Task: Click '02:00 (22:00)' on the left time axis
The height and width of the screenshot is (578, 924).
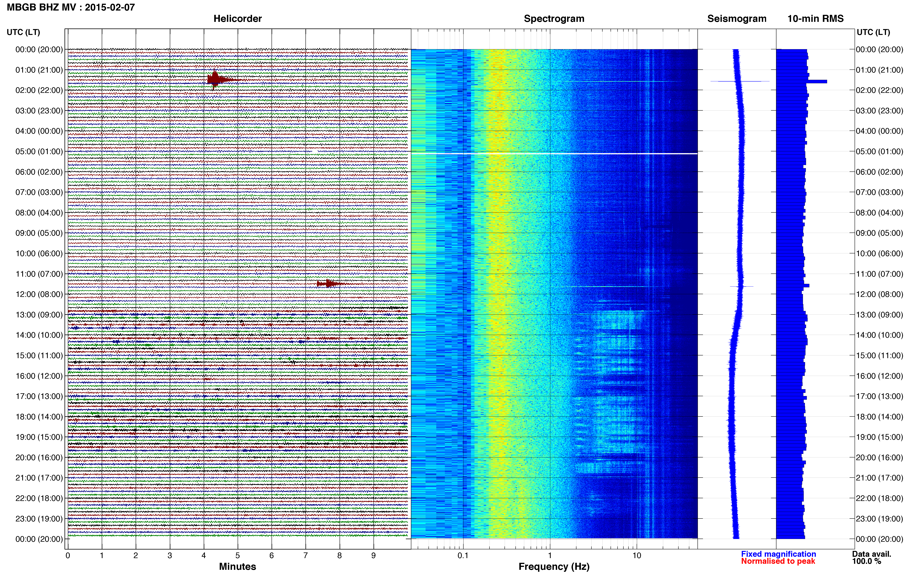Action: point(39,90)
